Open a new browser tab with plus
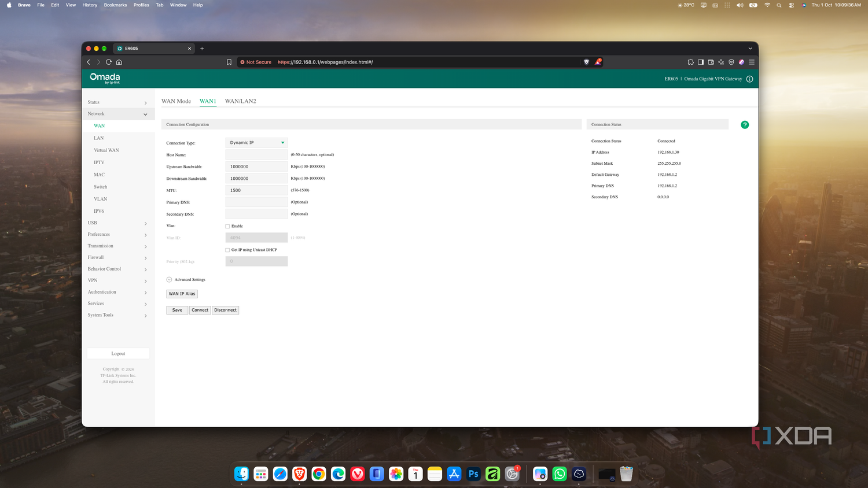This screenshot has width=868, height=488. [x=202, y=49]
